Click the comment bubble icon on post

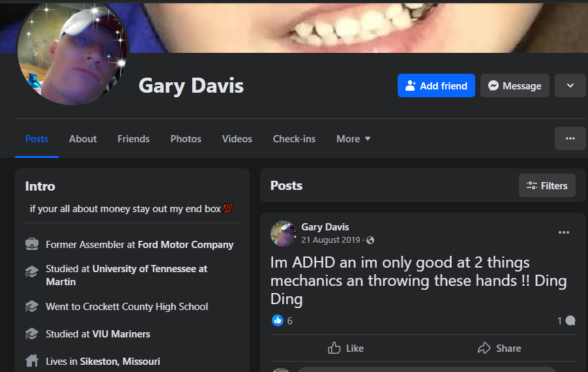570,320
